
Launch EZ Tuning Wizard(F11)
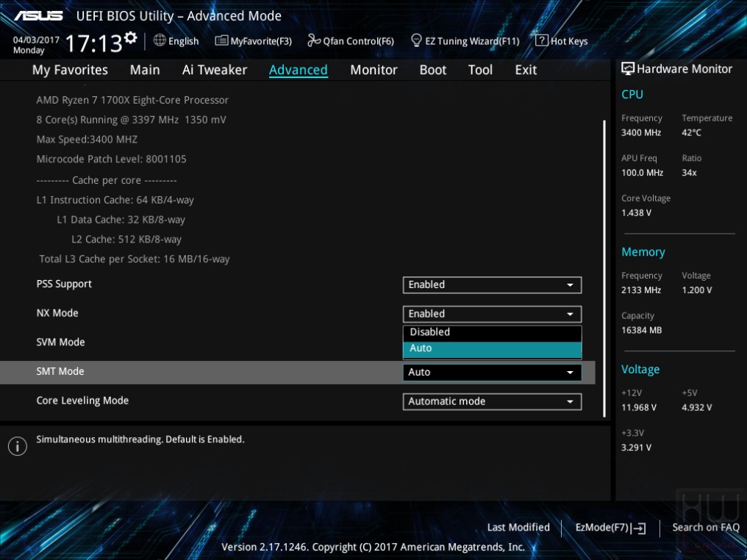coord(465,41)
